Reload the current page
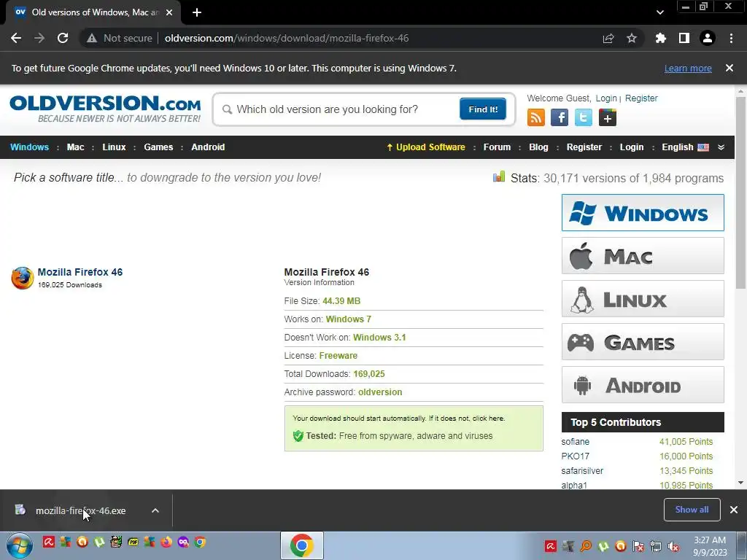The image size is (747, 560). point(63,38)
